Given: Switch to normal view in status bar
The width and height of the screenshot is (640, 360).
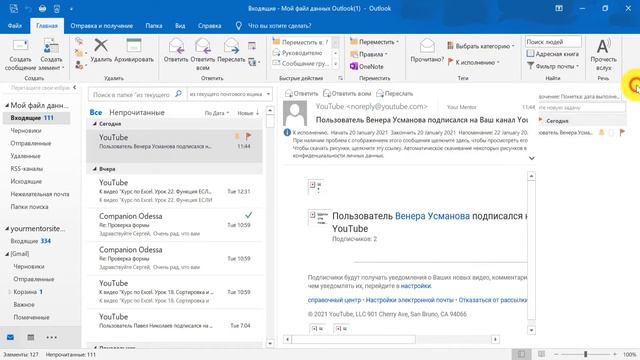Looking at the screenshot, I should [522, 354].
